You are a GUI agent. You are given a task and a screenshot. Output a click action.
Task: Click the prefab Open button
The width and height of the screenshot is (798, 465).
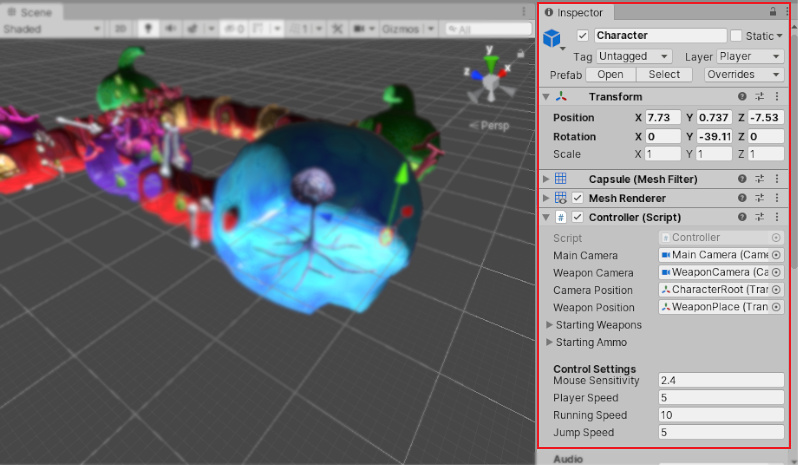pyautogui.click(x=610, y=75)
